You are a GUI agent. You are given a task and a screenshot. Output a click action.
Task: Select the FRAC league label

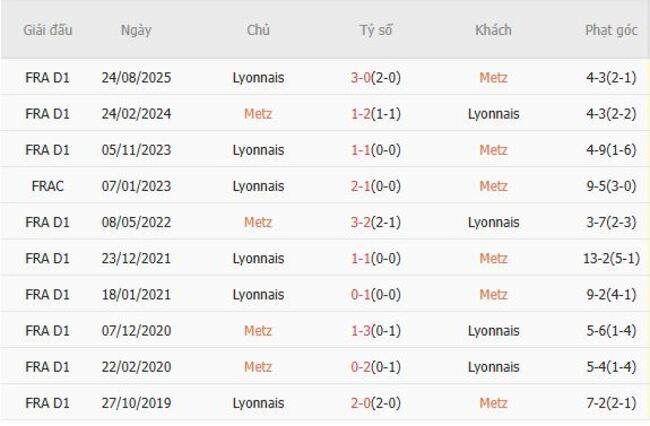tap(48, 185)
